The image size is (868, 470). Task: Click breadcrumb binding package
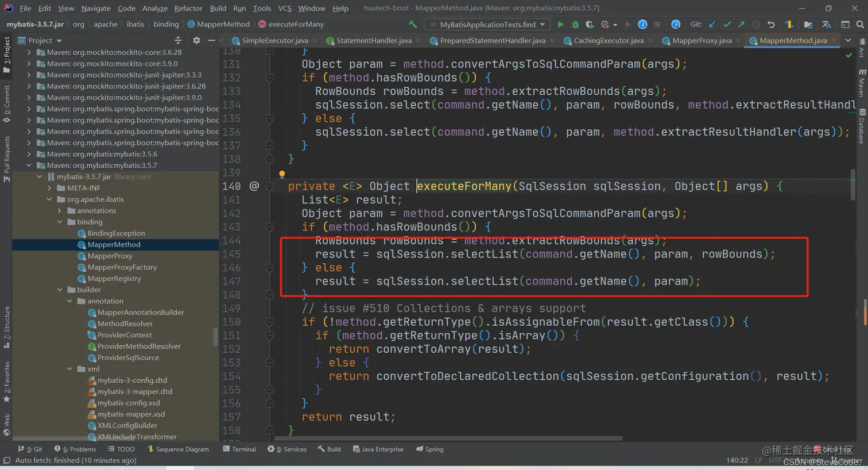coord(166,24)
